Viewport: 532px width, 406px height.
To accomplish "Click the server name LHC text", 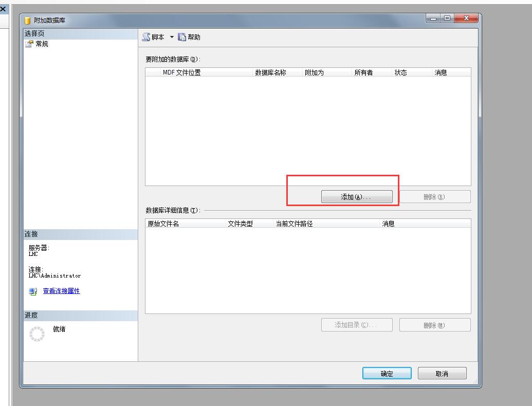I will click(33, 254).
